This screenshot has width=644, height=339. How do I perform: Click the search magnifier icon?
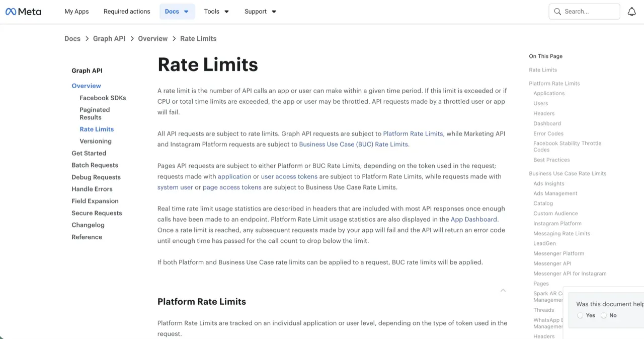coord(557,12)
